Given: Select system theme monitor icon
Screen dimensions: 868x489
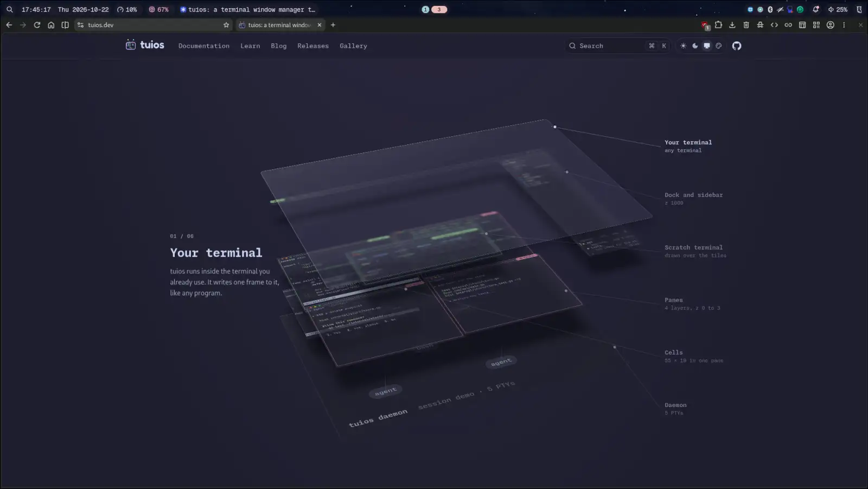Looking at the screenshot, I should [707, 46].
